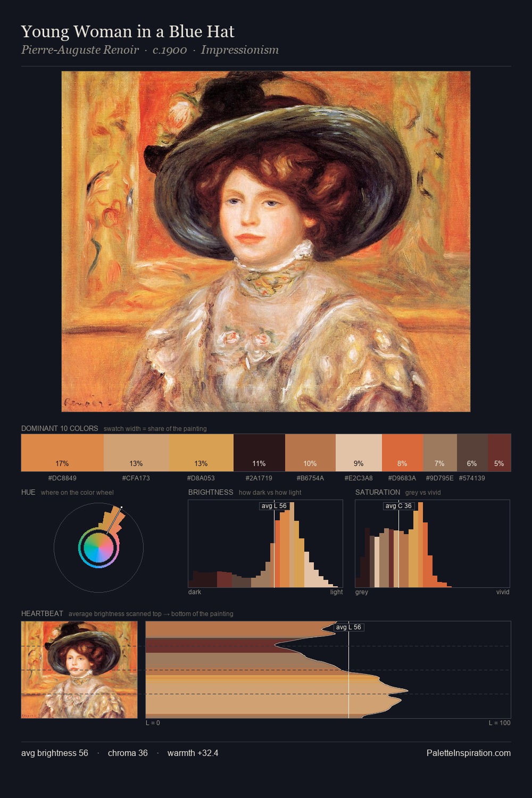Click the rainbow hue color wheel
The height and width of the screenshot is (798, 532).
click(x=99, y=547)
